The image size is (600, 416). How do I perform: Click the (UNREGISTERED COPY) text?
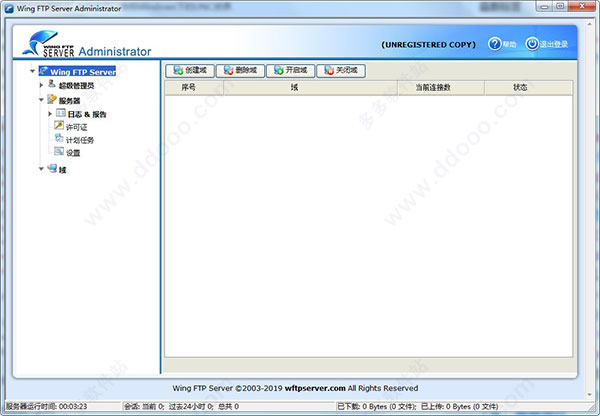click(429, 45)
